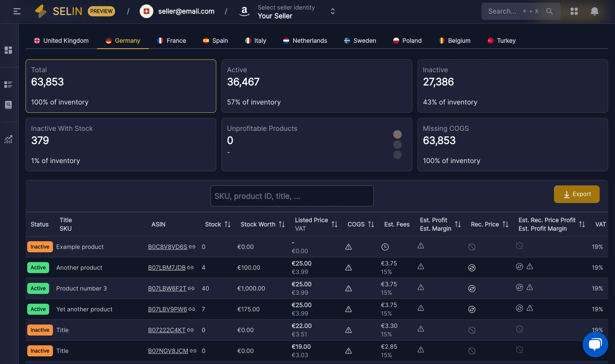Click link icon beside B0C8V8VD6S
This screenshot has height=364, width=615.
point(192,247)
